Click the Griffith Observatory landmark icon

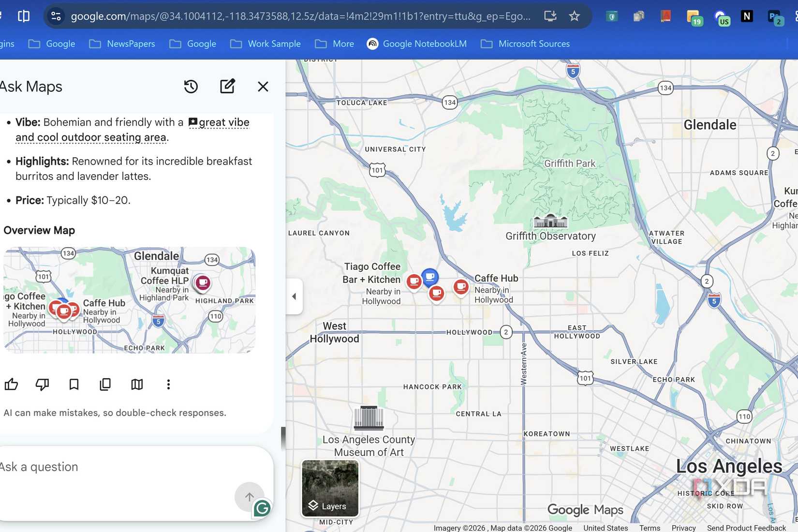coord(550,221)
